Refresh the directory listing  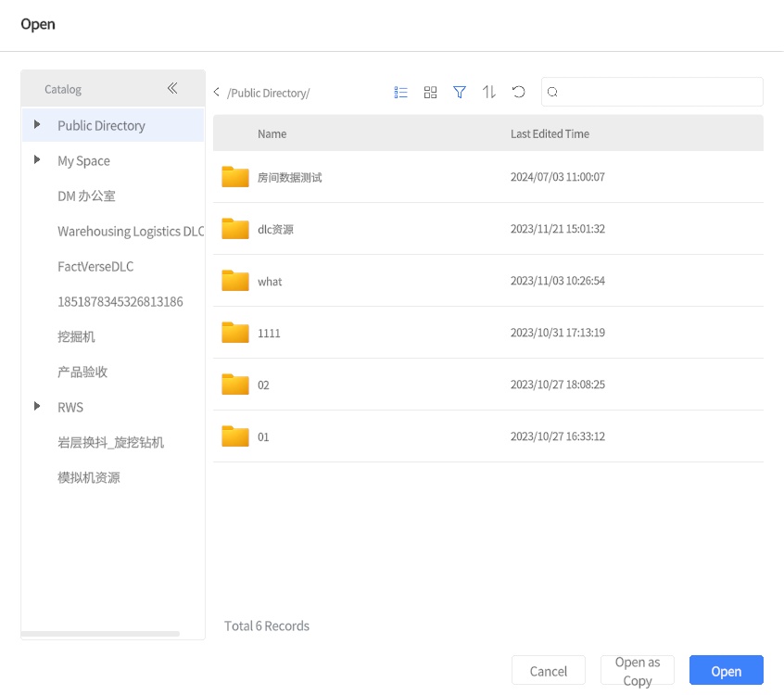[518, 92]
